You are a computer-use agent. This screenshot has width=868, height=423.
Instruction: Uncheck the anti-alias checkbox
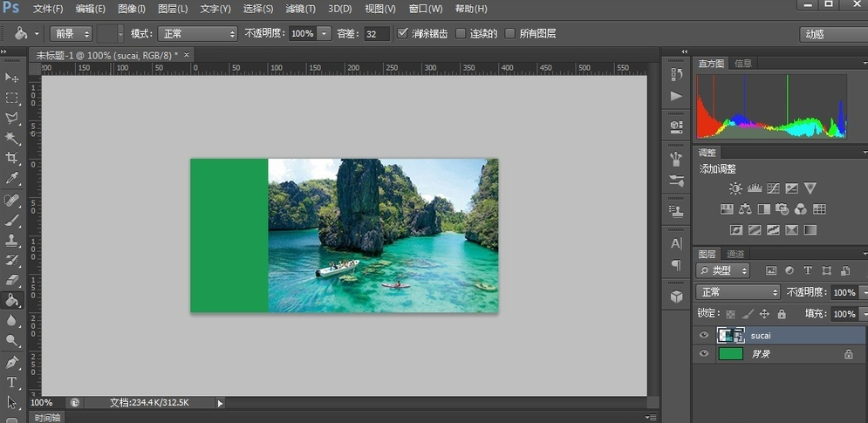402,33
